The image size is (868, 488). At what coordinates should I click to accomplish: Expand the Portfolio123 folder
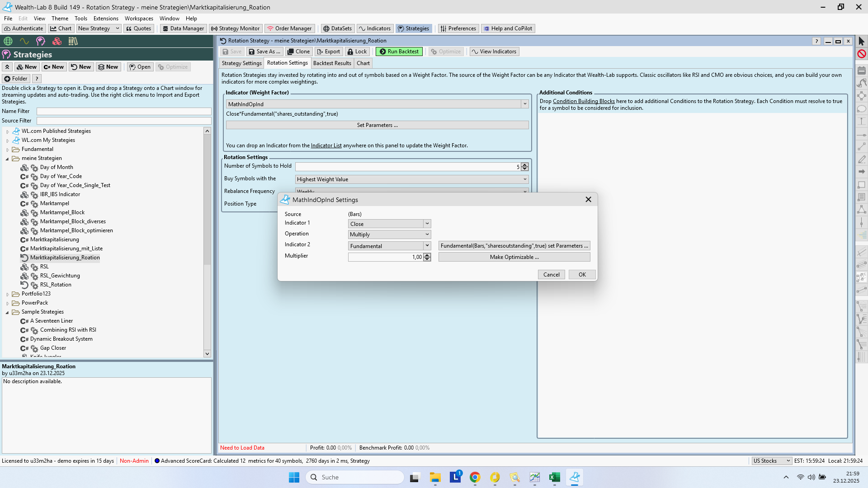[8, 294]
